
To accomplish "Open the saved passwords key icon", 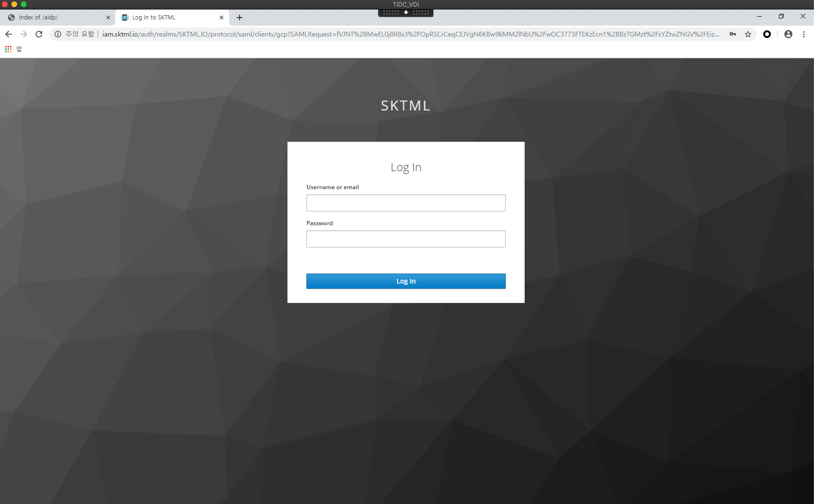I will tap(733, 34).
